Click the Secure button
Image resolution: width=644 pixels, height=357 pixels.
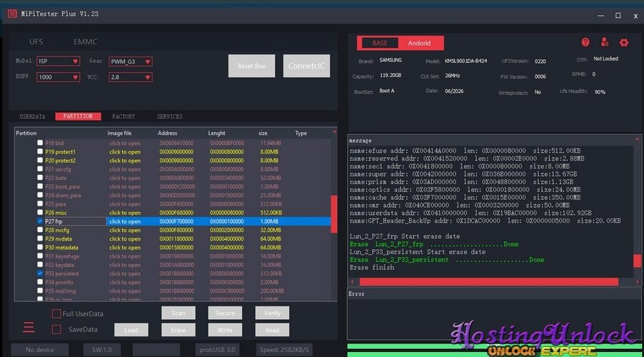225,313
